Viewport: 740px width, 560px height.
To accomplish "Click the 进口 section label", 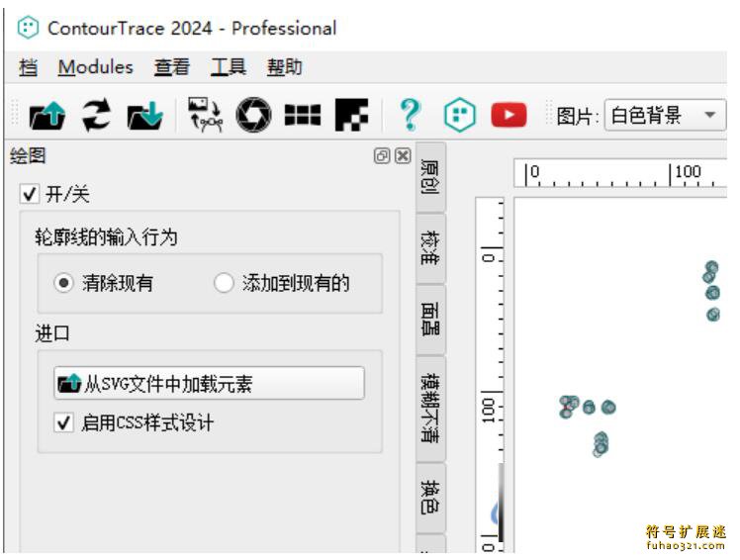I will (51, 333).
